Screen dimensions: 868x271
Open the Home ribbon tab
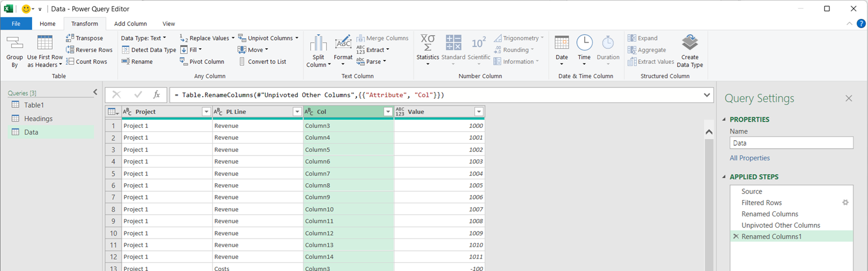pos(48,24)
